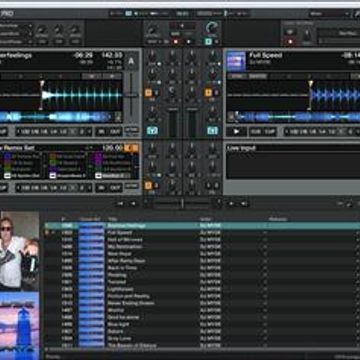Start playback on Deck B
This screenshot has height=360, width=360.
coord(236,132)
